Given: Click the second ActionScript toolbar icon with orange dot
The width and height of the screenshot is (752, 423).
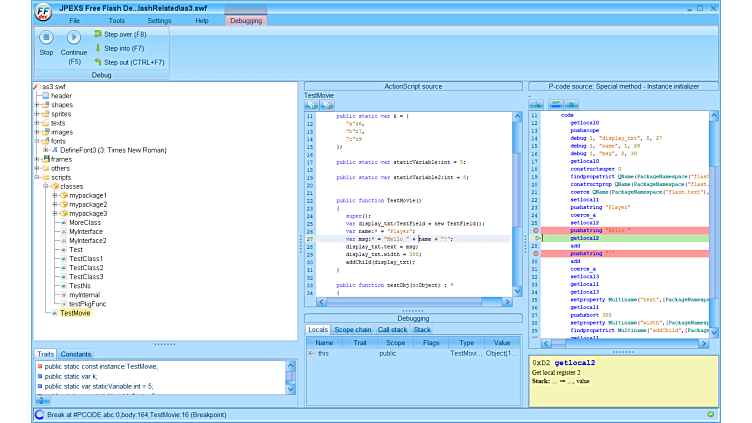Looking at the screenshot, I should pyautogui.click(x=327, y=105).
